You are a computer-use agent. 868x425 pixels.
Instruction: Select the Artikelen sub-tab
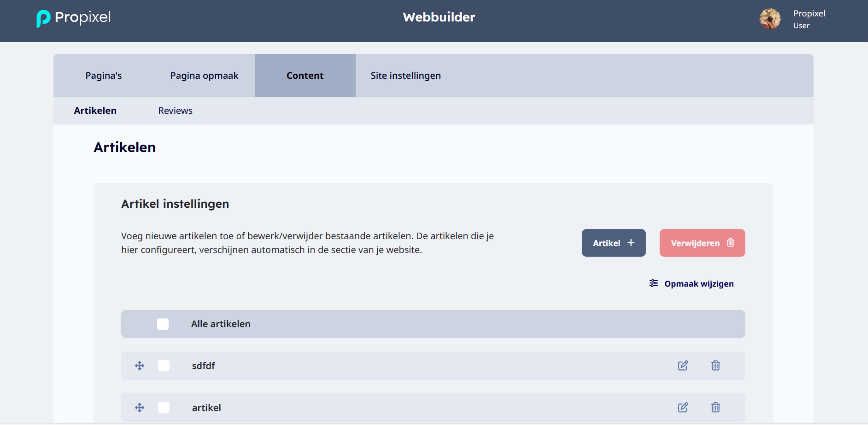coord(95,111)
